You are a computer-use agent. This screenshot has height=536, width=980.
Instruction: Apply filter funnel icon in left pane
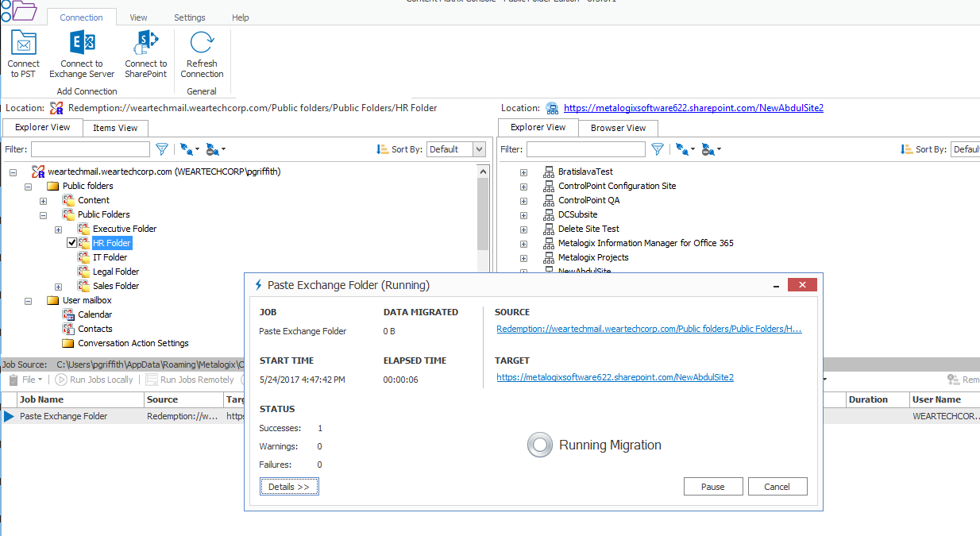162,148
